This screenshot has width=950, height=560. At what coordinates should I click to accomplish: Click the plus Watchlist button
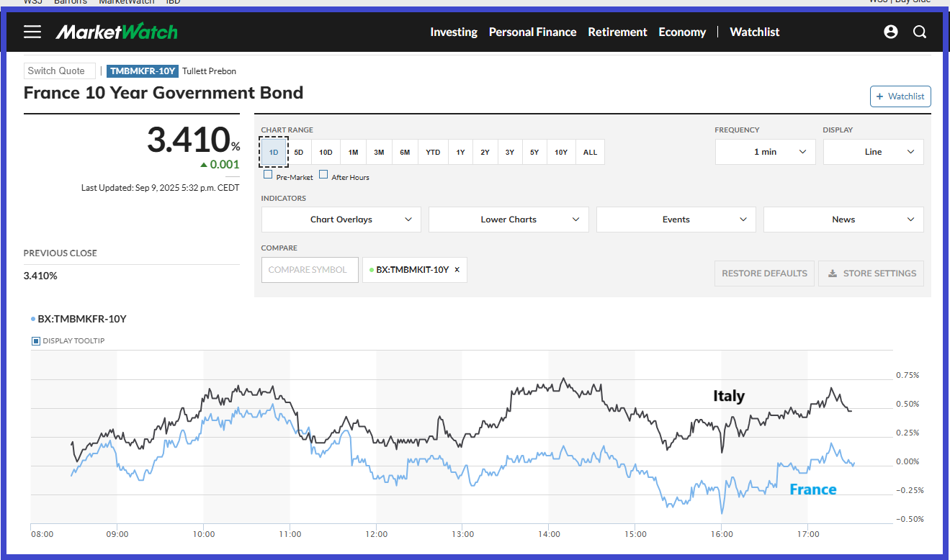(900, 96)
